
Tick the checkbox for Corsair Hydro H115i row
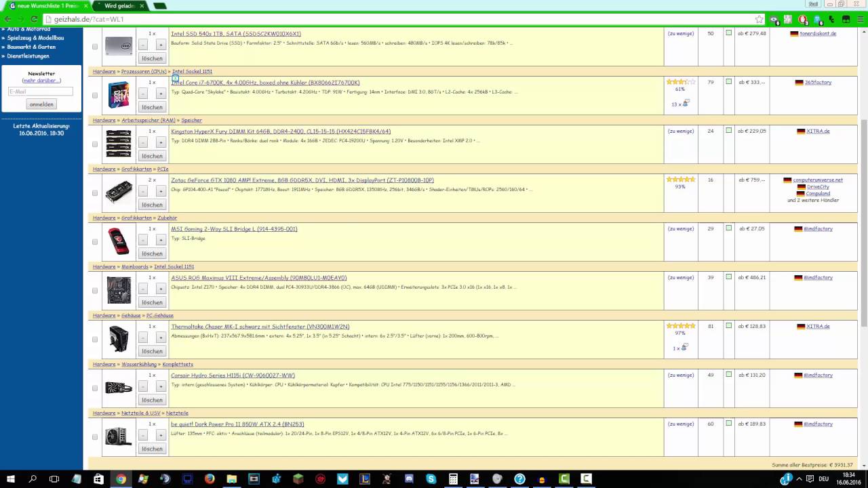coord(95,388)
